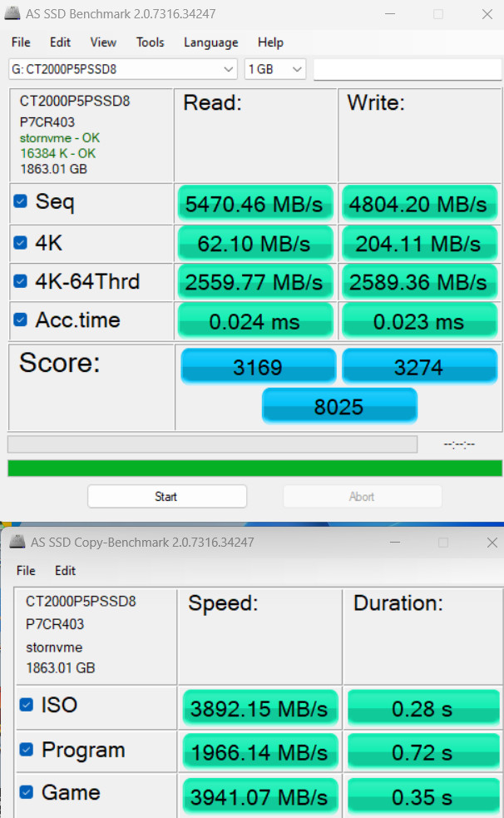The width and height of the screenshot is (504, 818).
Task: Disable the 4K-64Thrd test checkbox
Action: coord(20,281)
